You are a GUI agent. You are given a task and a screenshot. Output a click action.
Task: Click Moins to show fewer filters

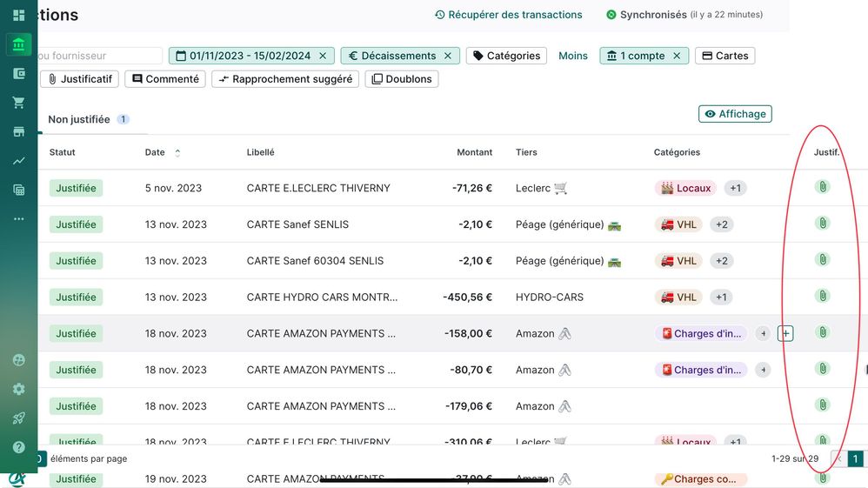pyautogui.click(x=573, y=56)
